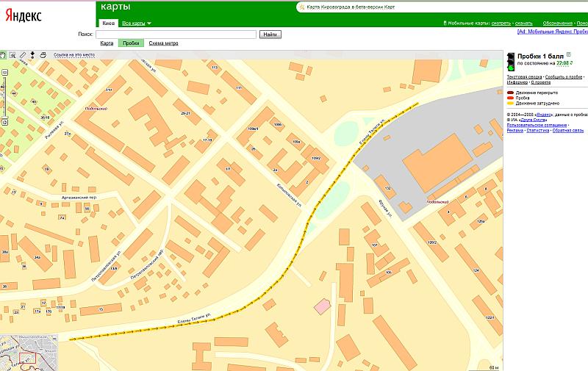The width and height of the screenshot is (588, 371).
Task: Switch to the Карта tab
Action: (x=107, y=43)
